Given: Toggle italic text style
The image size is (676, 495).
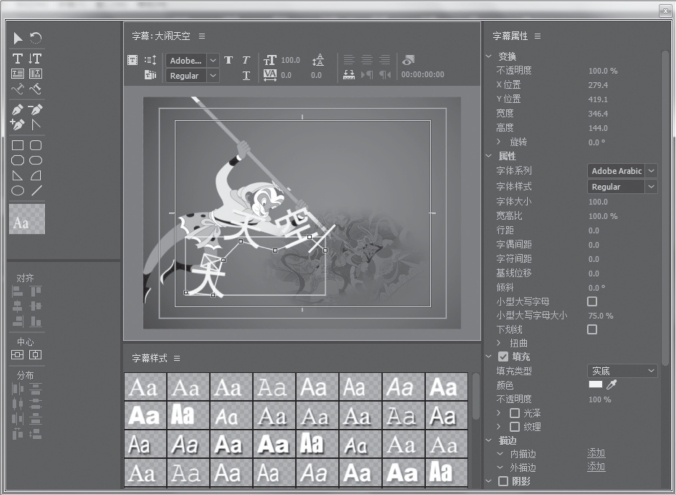Looking at the screenshot, I should pos(246,60).
